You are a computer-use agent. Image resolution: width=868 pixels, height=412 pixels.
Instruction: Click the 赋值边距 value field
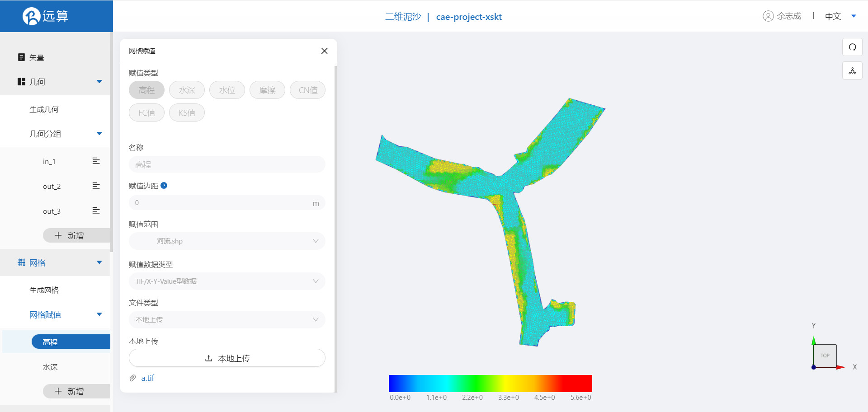point(227,203)
